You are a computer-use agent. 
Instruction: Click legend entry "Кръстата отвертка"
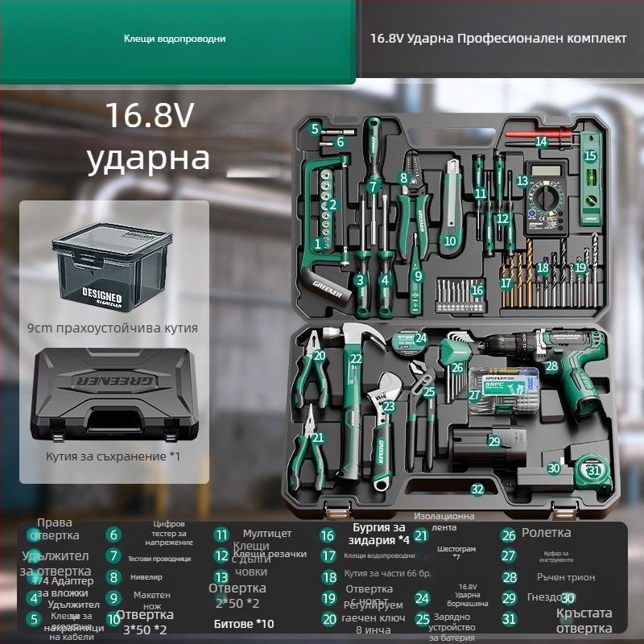(584, 620)
